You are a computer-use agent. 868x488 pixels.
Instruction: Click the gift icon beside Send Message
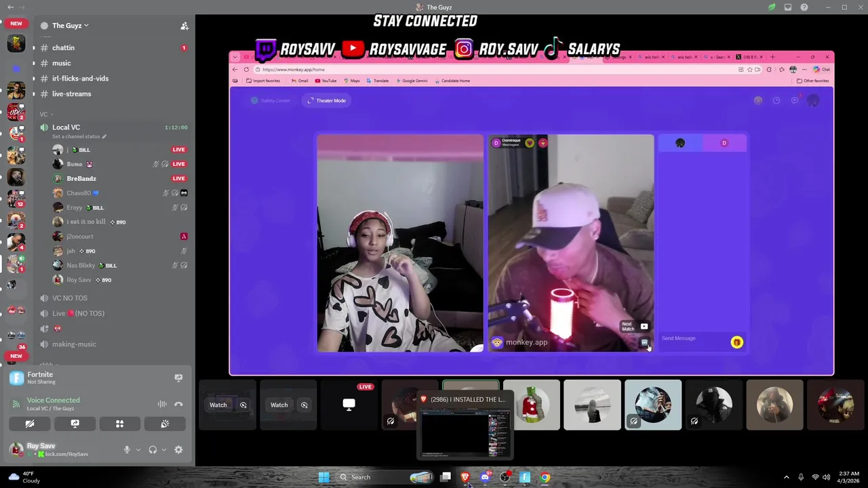pyautogui.click(x=737, y=342)
